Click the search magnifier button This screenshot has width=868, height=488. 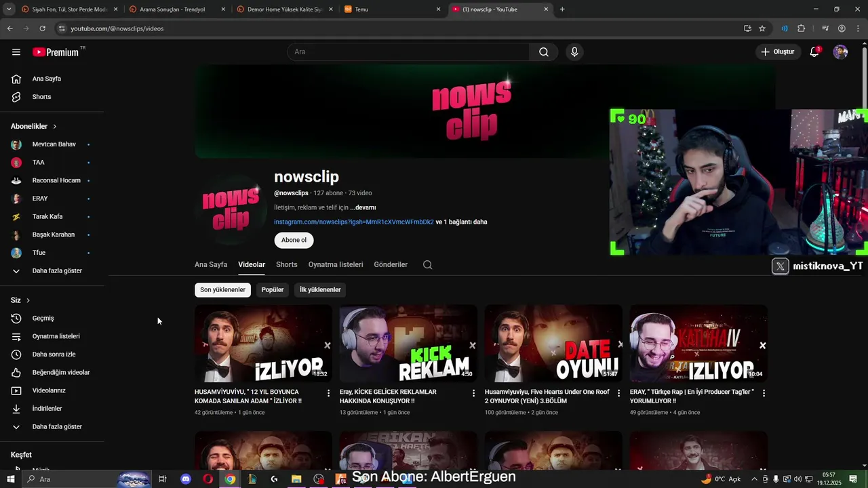point(544,52)
